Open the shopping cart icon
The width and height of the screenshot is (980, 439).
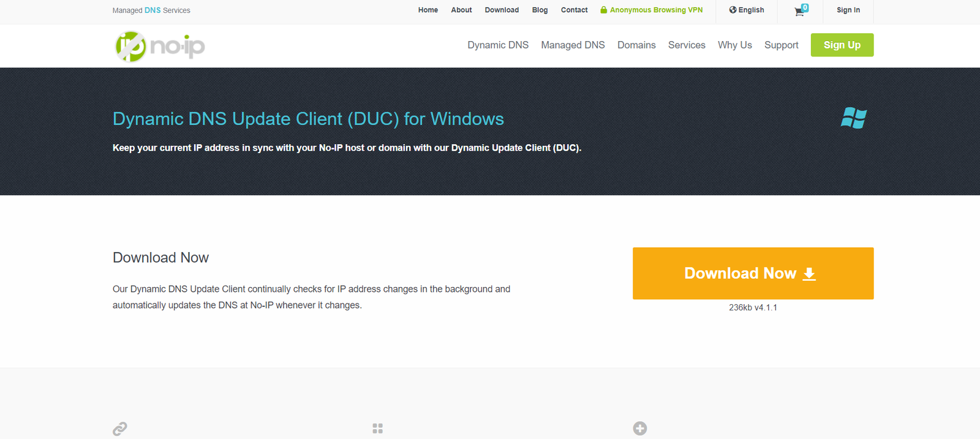click(800, 10)
